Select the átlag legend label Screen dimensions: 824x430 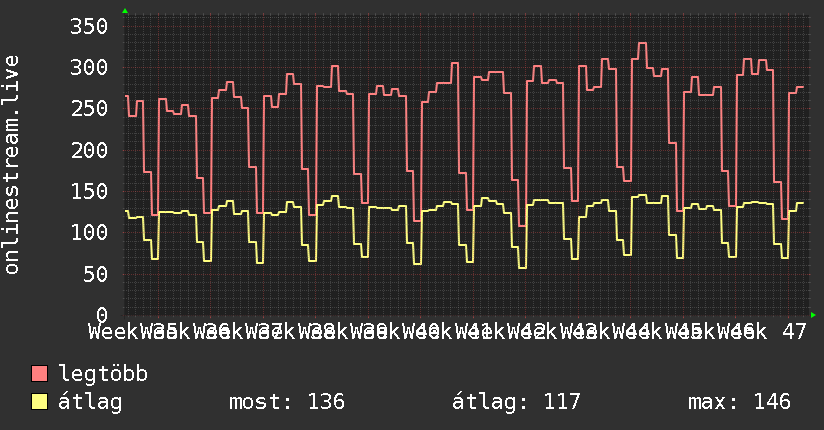click(90, 402)
